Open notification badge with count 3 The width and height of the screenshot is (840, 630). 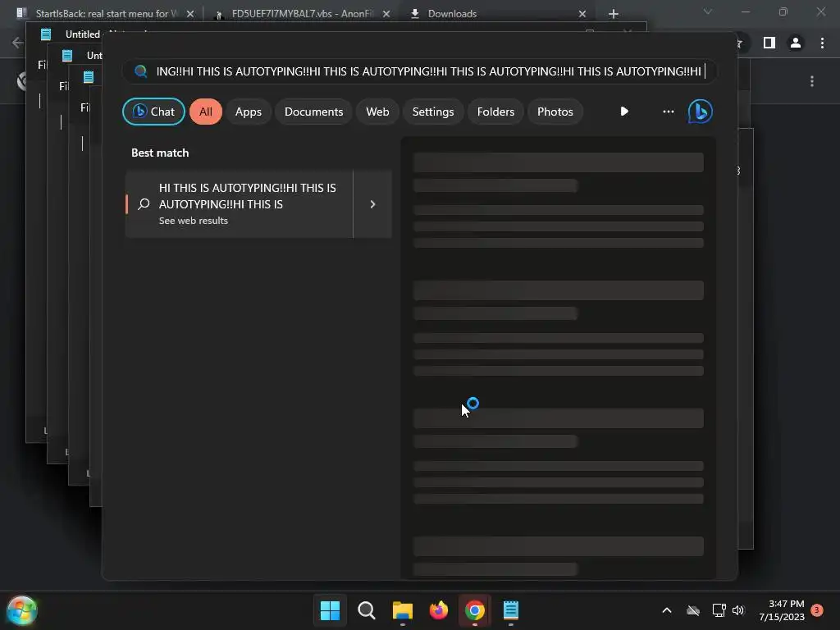click(x=817, y=610)
